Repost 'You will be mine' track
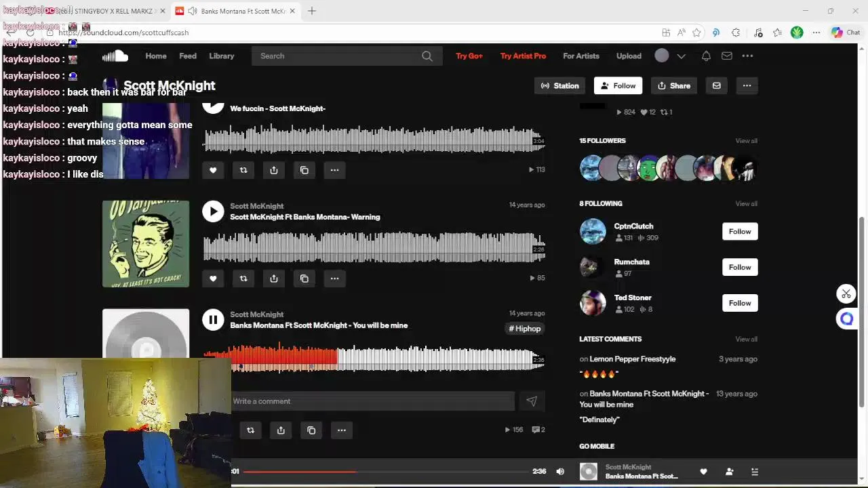This screenshot has width=868, height=488. (251, 430)
